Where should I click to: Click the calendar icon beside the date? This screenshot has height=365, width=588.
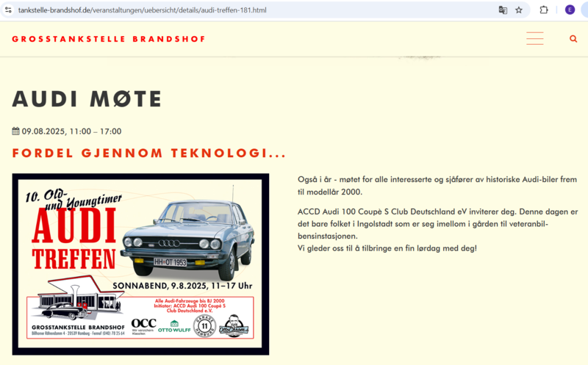(15, 131)
